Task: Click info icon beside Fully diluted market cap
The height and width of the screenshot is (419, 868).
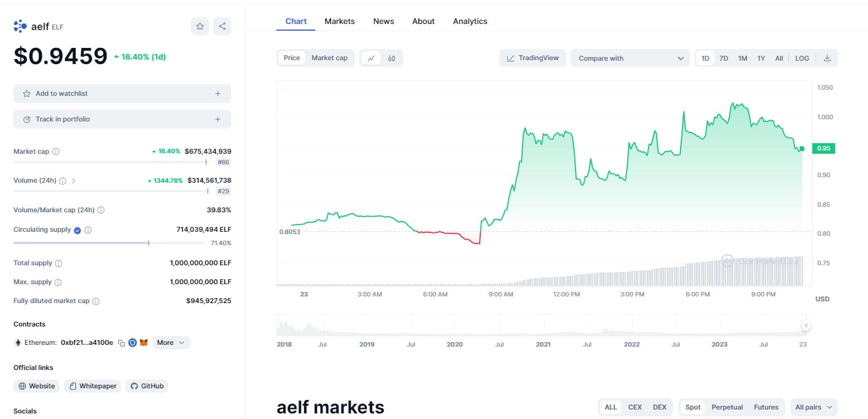Action: coord(96,301)
